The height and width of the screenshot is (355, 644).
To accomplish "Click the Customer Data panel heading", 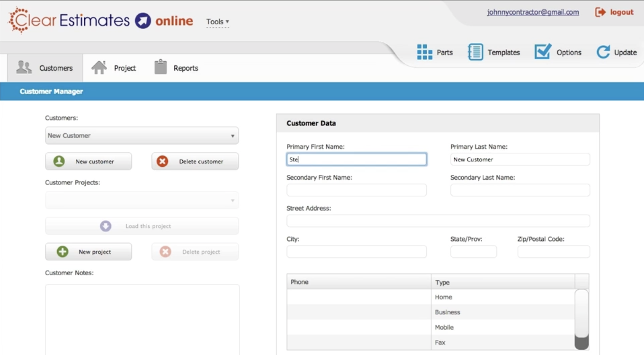I will [311, 123].
